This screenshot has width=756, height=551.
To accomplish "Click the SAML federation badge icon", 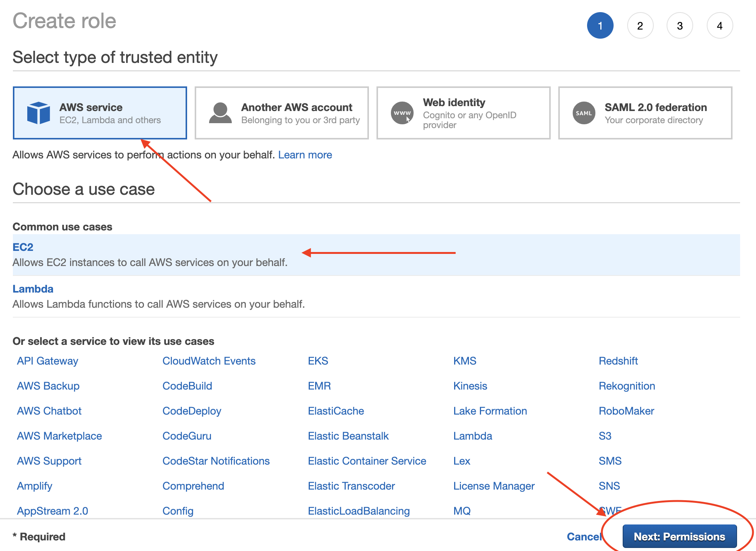I will (x=584, y=113).
